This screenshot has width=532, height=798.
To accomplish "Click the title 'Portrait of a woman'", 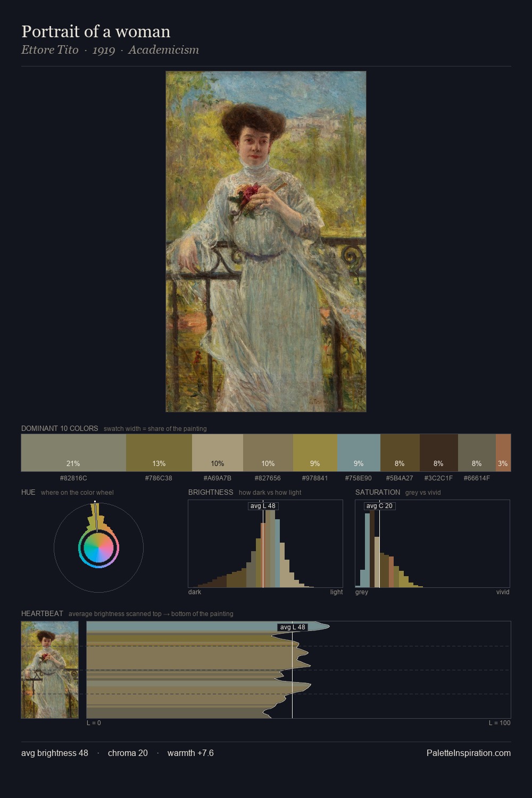I will click(x=96, y=31).
